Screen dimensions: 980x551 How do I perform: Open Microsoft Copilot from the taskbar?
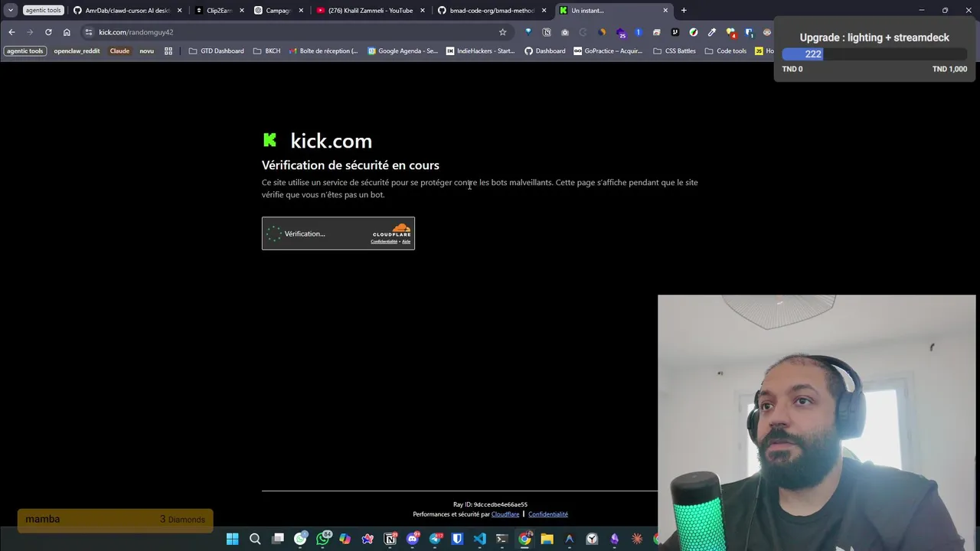click(345, 539)
